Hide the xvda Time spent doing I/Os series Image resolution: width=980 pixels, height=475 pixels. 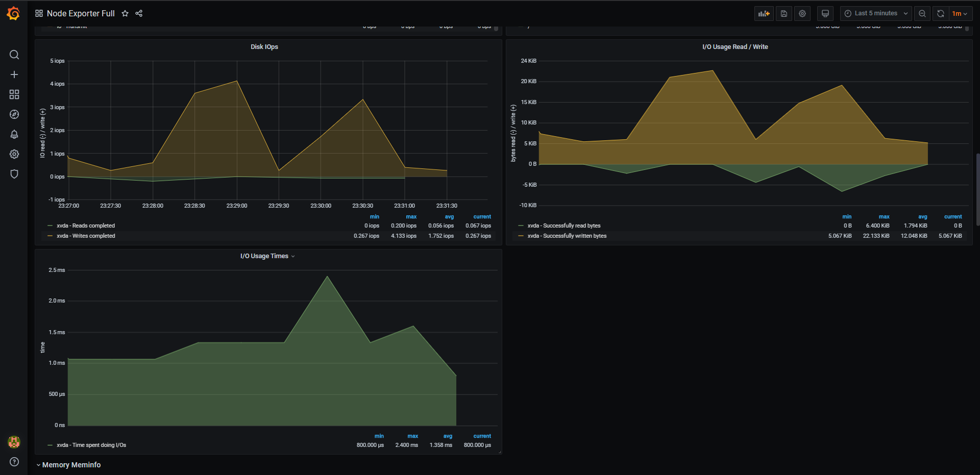pos(91,444)
